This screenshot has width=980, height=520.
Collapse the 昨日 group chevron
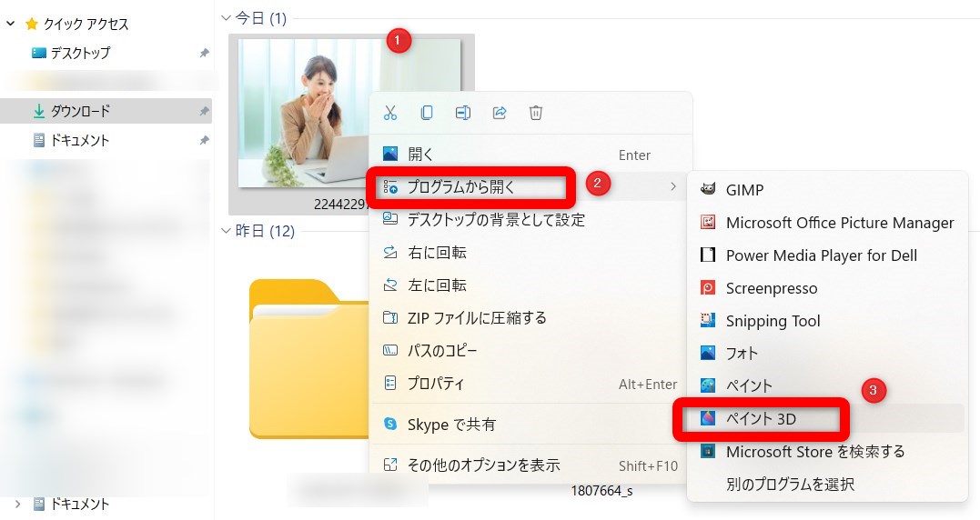point(227,231)
